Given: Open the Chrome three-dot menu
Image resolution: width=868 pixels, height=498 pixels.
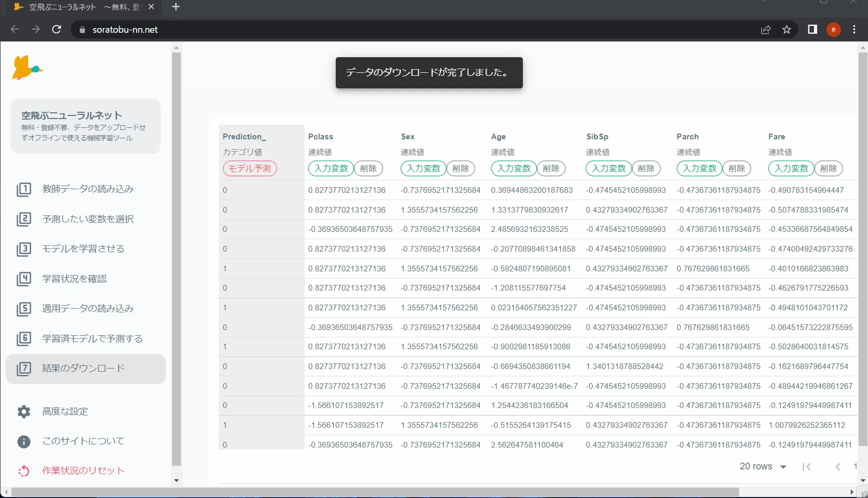Looking at the screenshot, I should [854, 30].
